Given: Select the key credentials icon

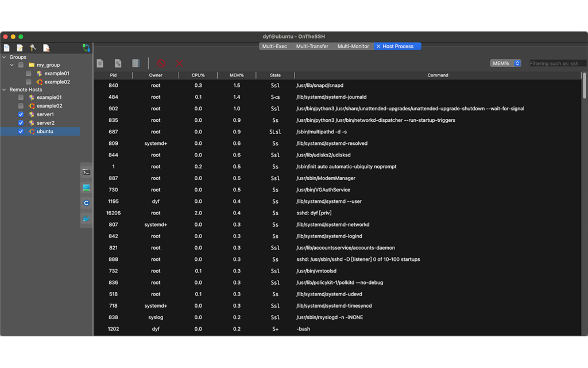Looking at the screenshot, I should 33,48.
